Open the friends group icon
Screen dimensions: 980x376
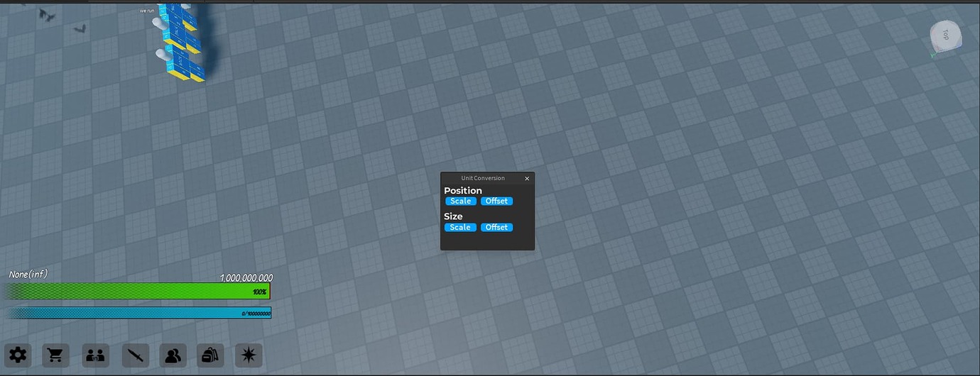coord(173,355)
